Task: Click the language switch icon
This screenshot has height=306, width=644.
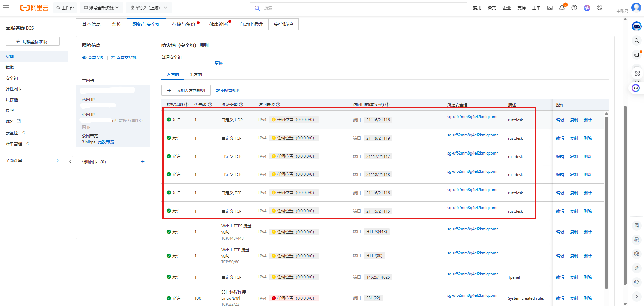Action: (600, 8)
